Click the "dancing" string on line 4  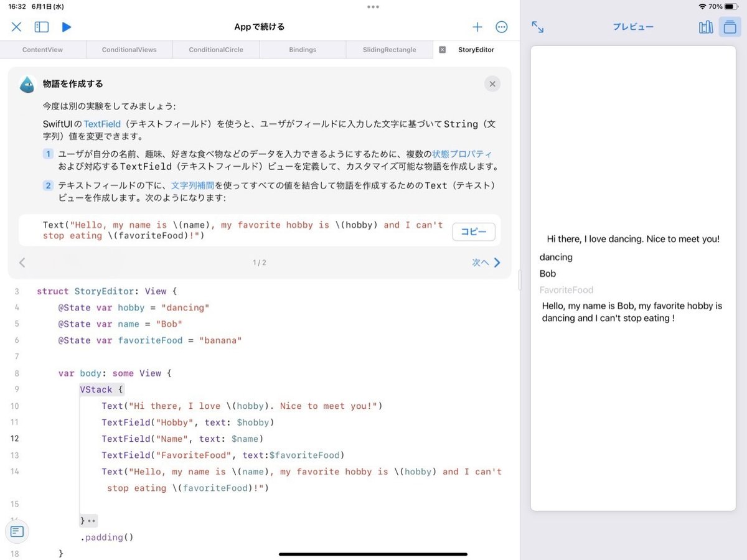pyautogui.click(x=186, y=307)
